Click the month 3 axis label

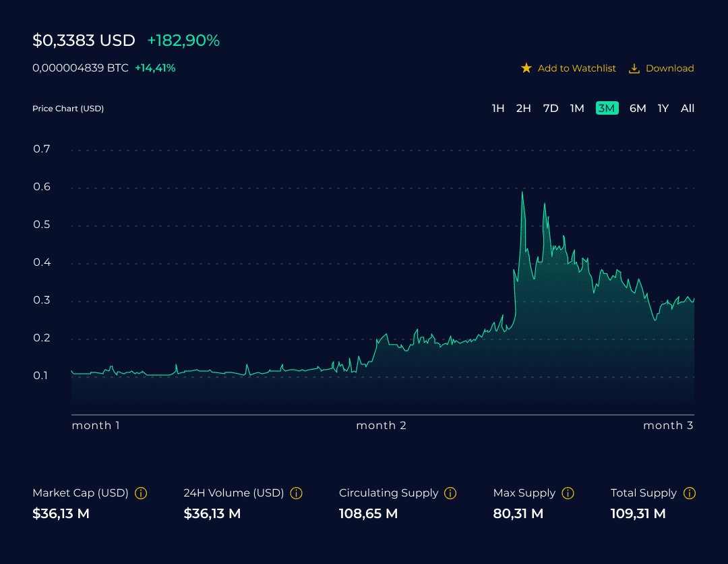click(668, 425)
